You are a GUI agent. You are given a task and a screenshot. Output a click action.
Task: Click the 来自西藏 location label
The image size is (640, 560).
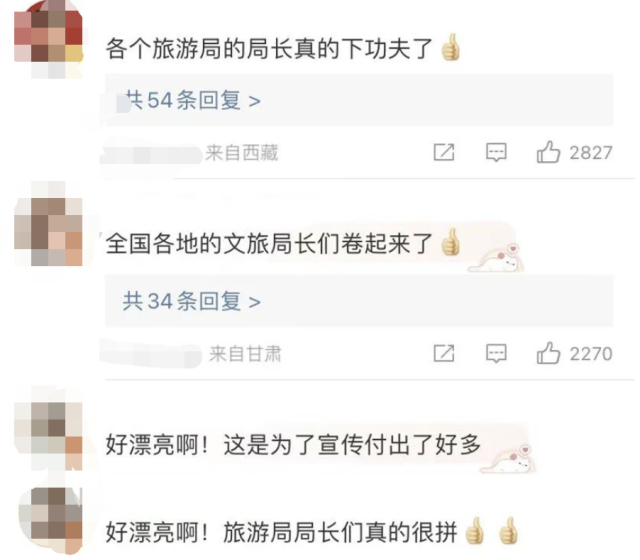242,153
